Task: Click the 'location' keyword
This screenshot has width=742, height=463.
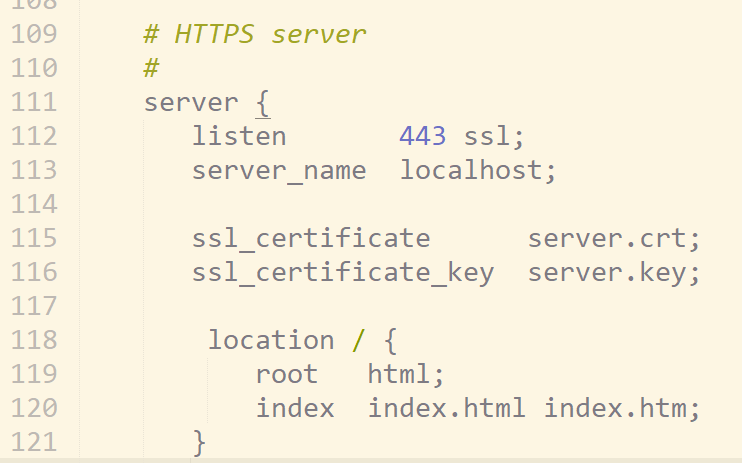Action: click(271, 340)
